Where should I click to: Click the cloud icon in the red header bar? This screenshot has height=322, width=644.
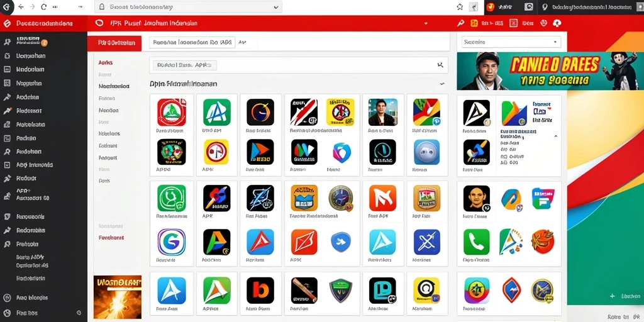point(557,23)
